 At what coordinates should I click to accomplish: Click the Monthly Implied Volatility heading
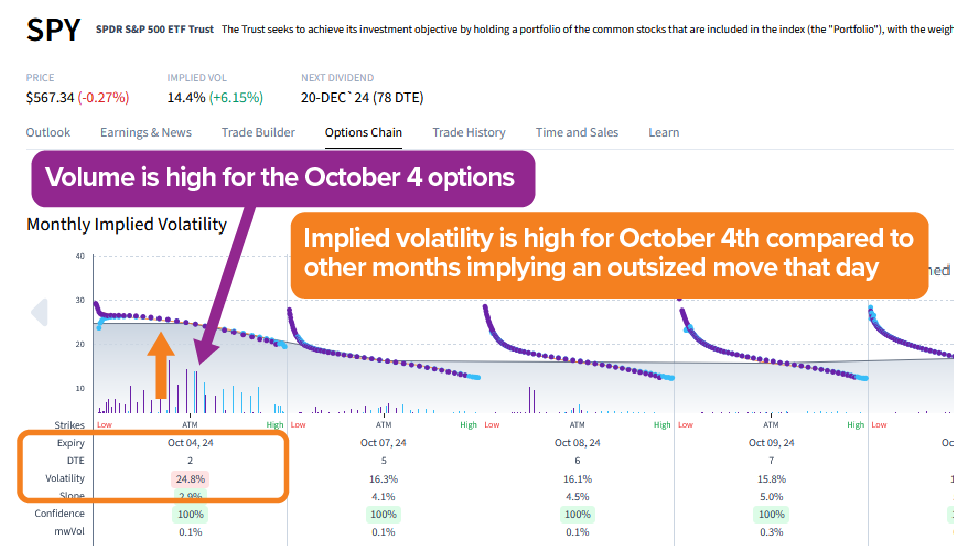(127, 224)
